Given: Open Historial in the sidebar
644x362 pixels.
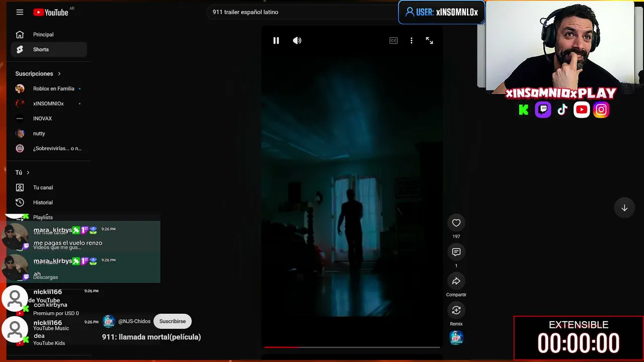Looking at the screenshot, I should 49,203.
